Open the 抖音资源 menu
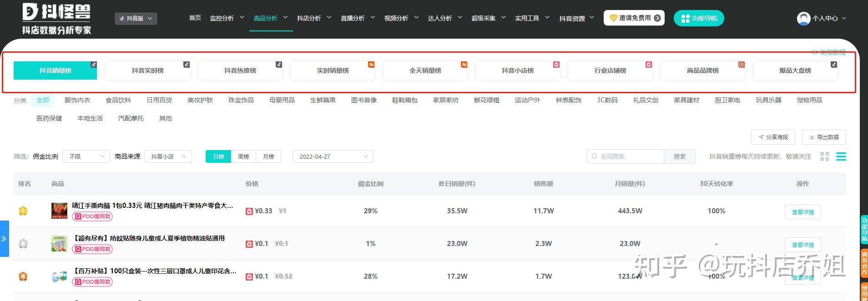 pyautogui.click(x=576, y=18)
